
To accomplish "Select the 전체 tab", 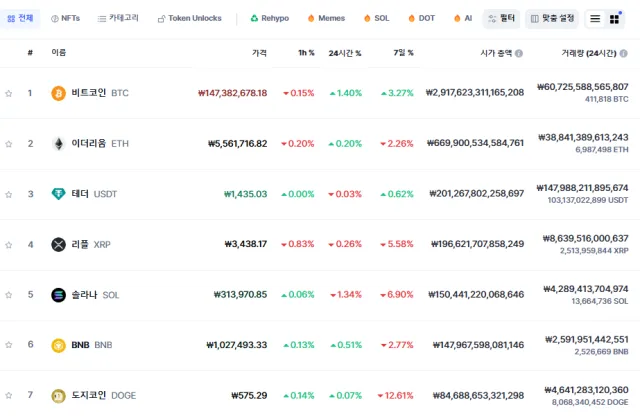I will [x=20, y=18].
